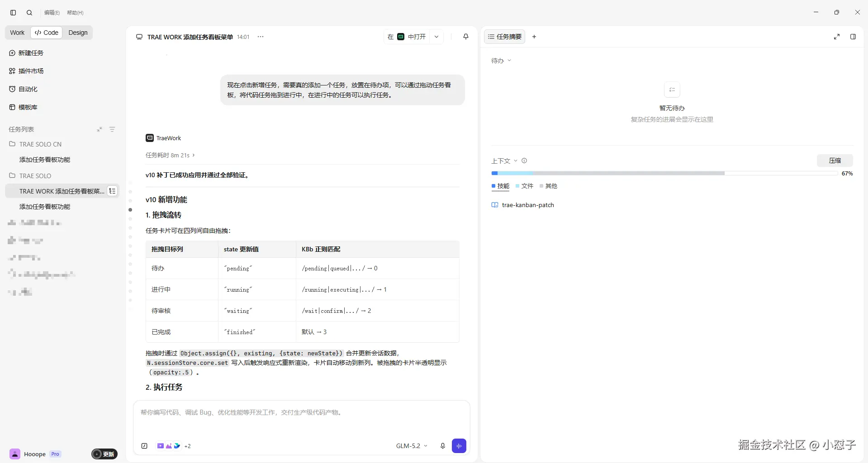Select the 任务摘要 tab
The image size is (868, 463).
pyautogui.click(x=505, y=37)
